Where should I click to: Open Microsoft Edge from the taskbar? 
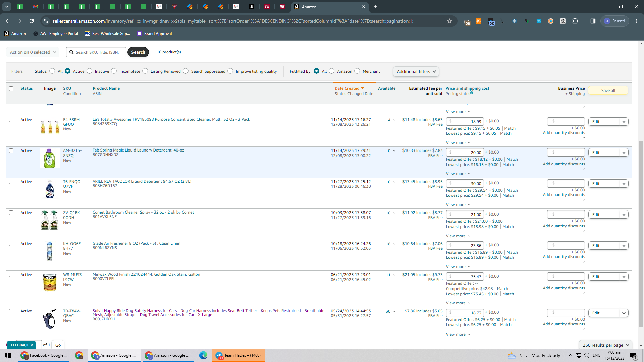tap(203, 355)
